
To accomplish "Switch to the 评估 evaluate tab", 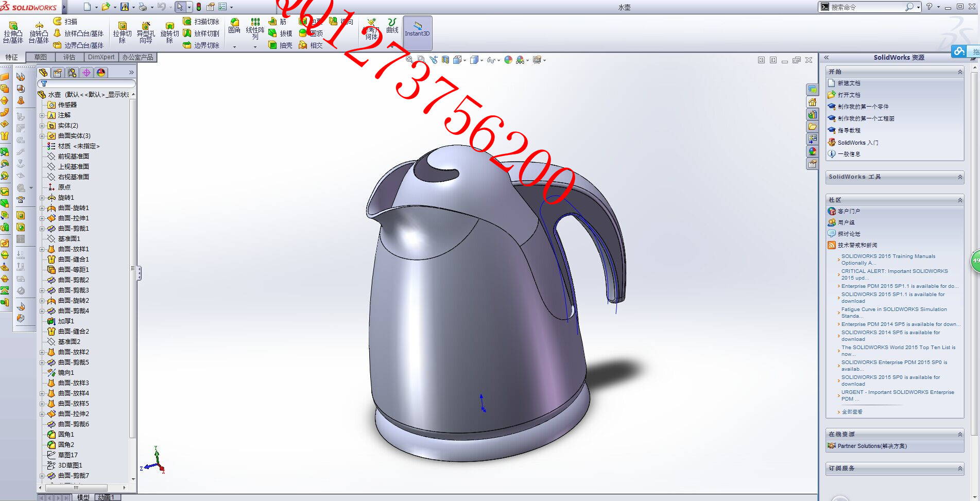I will tap(69, 57).
